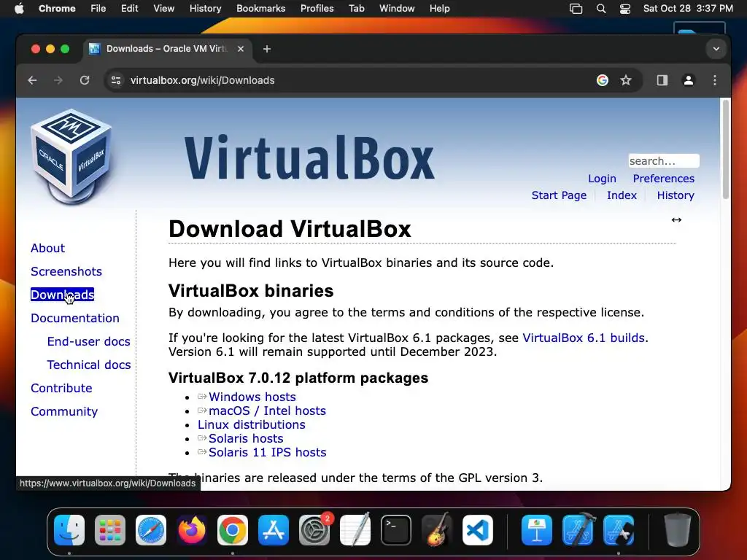Open the Documentation sidebar link
747x560 pixels.
[75, 318]
